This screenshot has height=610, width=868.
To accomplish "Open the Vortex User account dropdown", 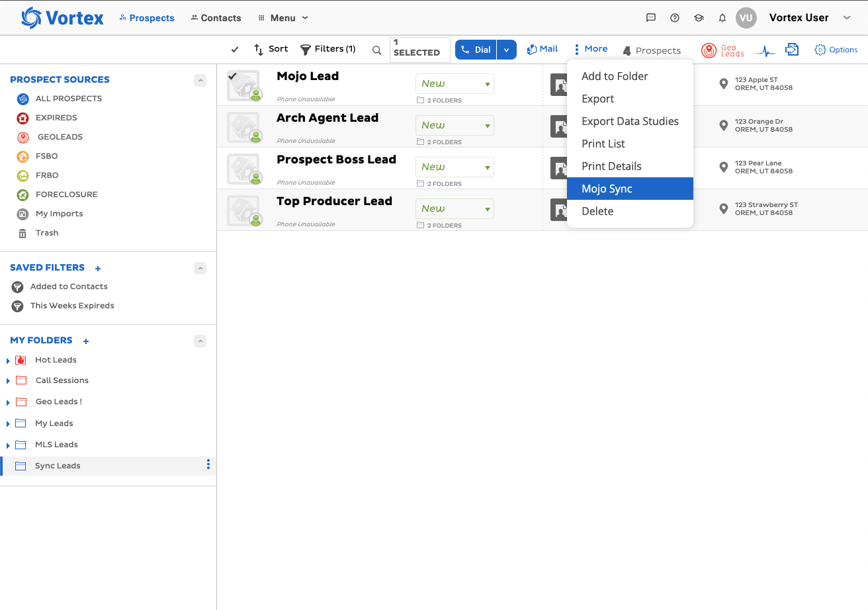I will [847, 18].
